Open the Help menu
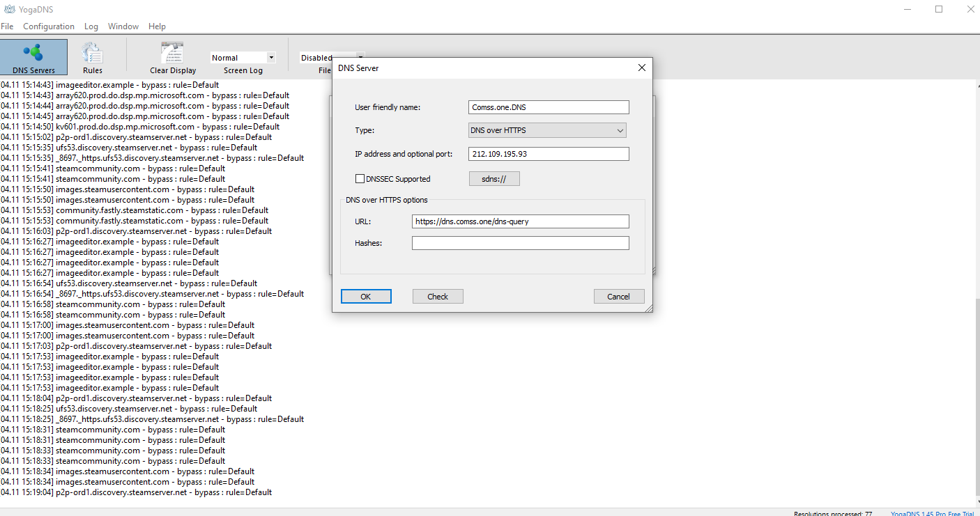Image resolution: width=980 pixels, height=516 pixels. (158, 26)
